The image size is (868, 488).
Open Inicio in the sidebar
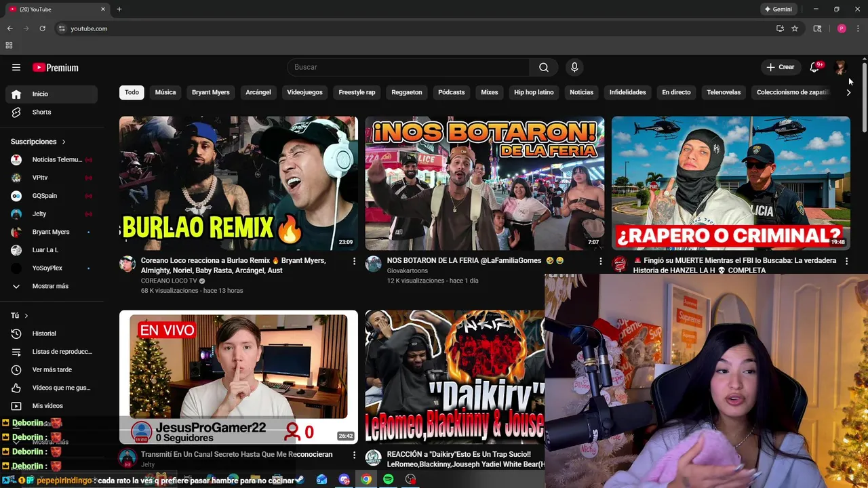point(52,94)
